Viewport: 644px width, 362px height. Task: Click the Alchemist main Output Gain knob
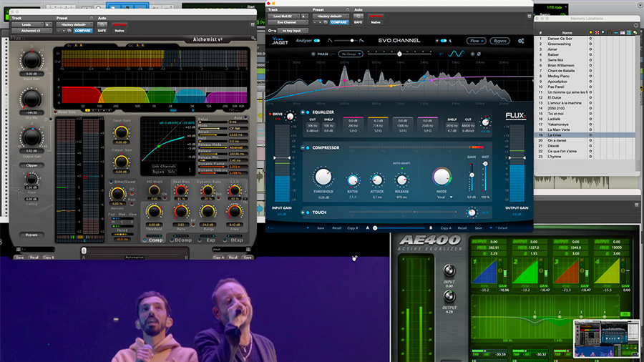(x=31, y=137)
